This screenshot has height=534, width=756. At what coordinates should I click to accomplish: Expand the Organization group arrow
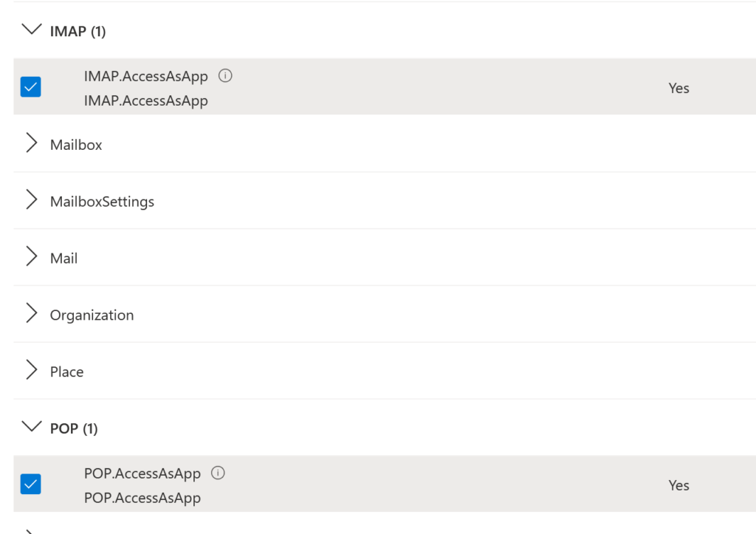[31, 314]
